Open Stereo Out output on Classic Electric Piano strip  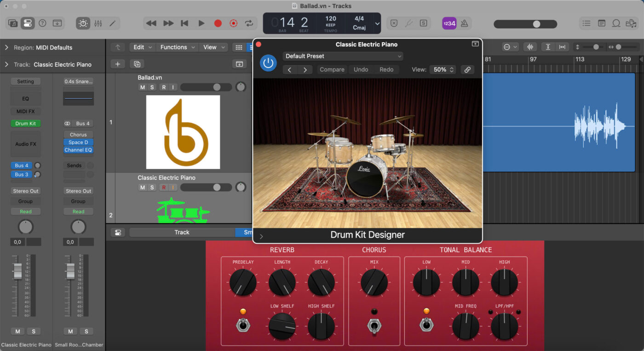25,191
